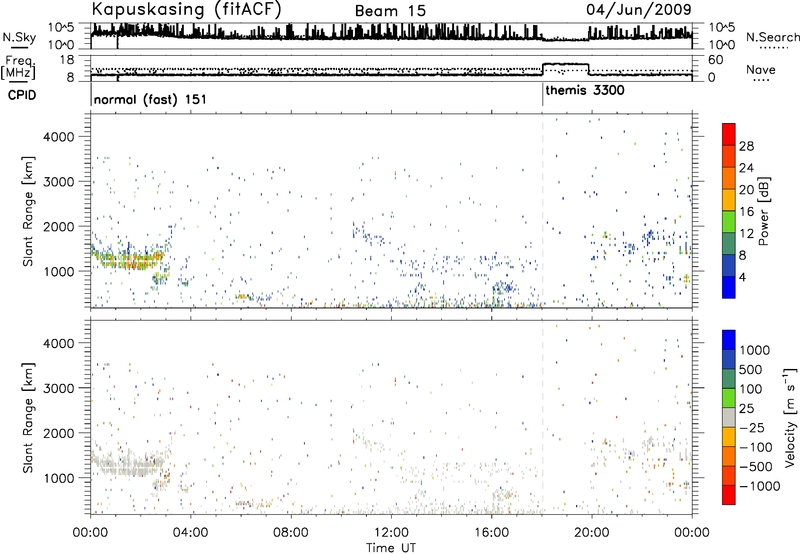Click the '-1000' label on Velocity colorbar
The image size is (800, 554).
(x=759, y=486)
